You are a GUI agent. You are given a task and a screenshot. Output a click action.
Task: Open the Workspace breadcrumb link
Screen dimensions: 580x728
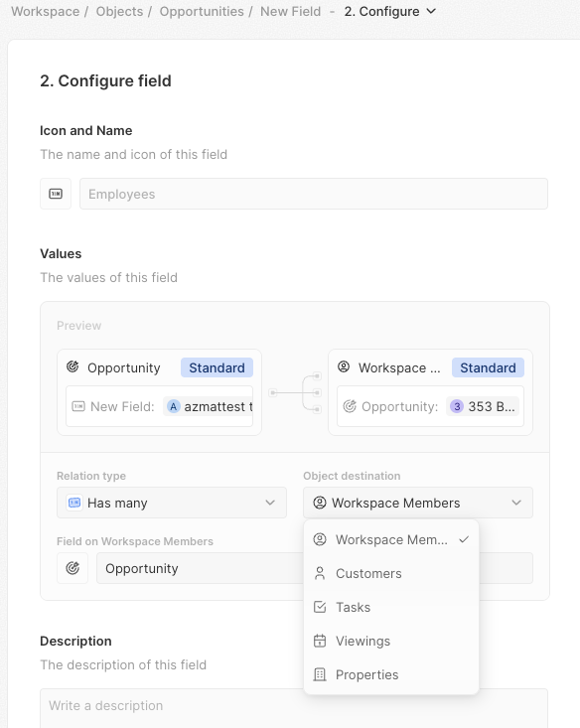coord(46,11)
